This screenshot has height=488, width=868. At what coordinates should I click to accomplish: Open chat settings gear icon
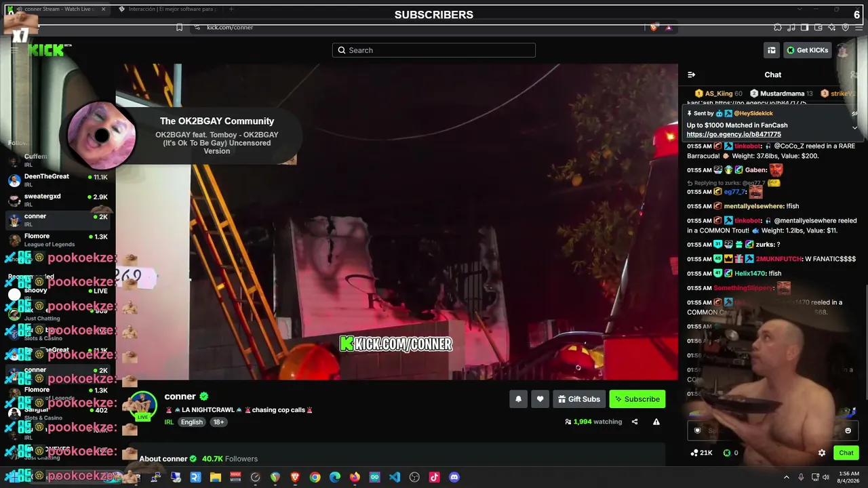click(822, 453)
